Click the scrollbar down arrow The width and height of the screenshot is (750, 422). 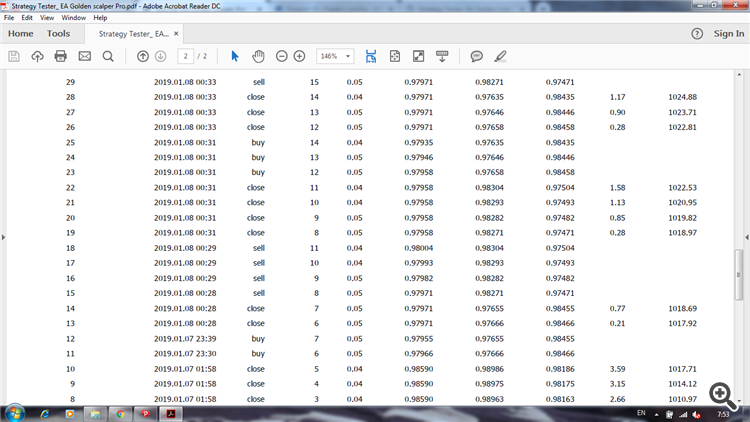click(x=739, y=401)
